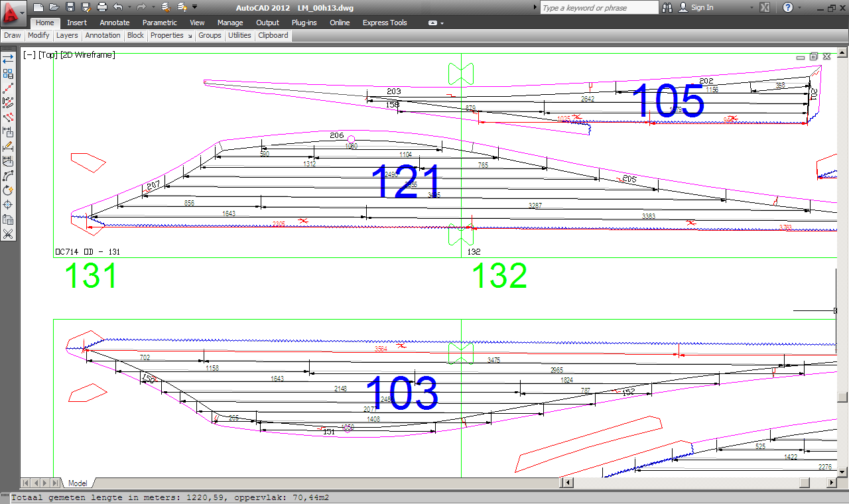Open the Help question mark icon
Viewport: 849px width, 504px height.
(x=787, y=7)
